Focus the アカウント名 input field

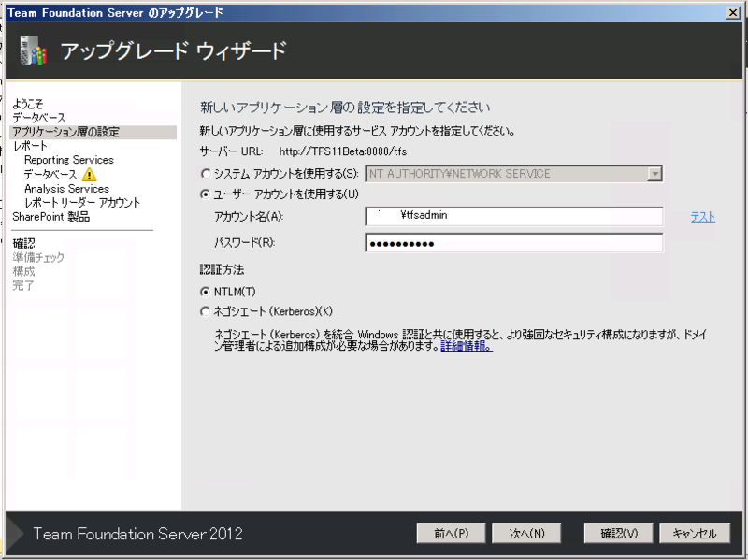(x=513, y=216)
